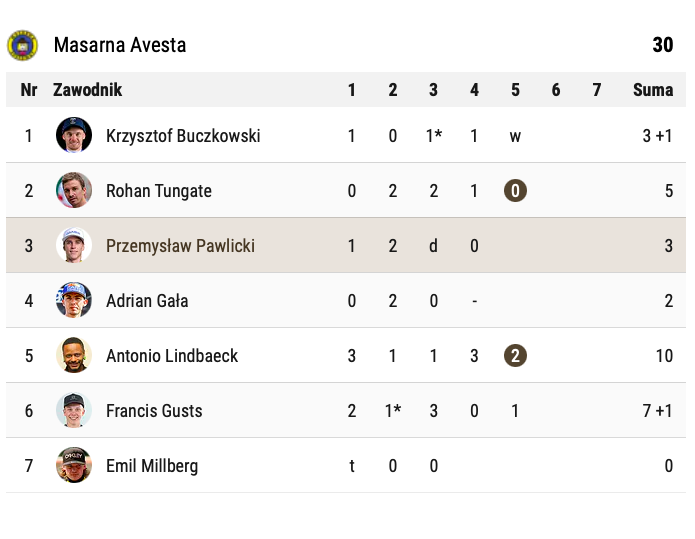Click the dark circled 0 badge for Tungate
This screenshot has height=539, width=695.
(515, 190)
